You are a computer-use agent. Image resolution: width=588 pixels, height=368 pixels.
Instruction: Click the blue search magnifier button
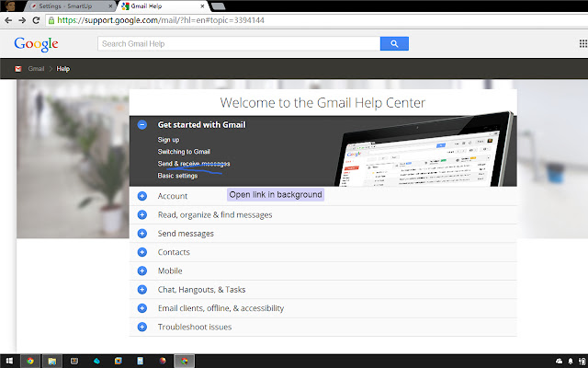tap(394, 43)
